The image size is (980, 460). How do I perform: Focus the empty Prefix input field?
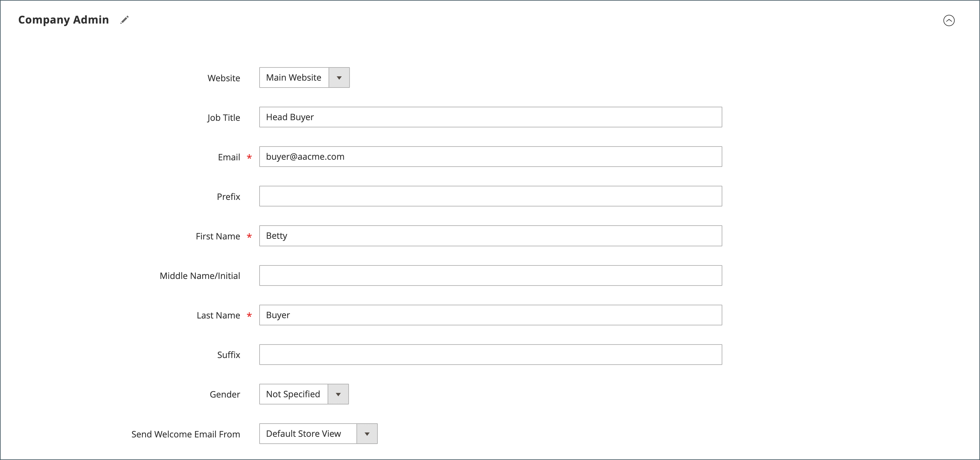pos(491,196)
